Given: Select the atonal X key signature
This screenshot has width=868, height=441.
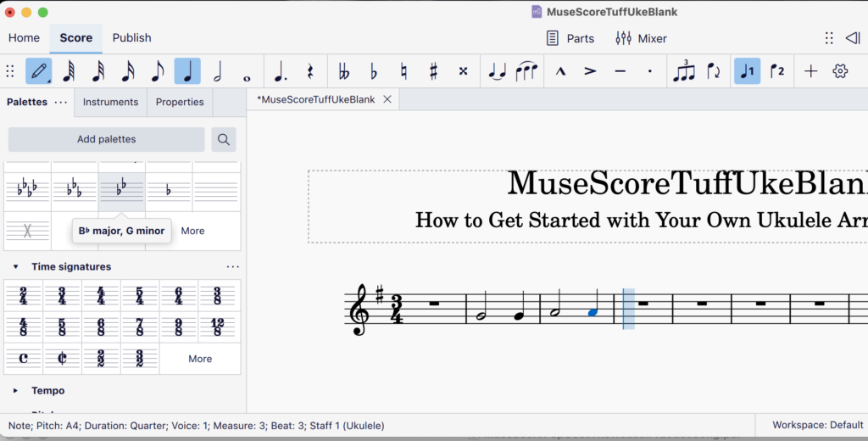Looking at the screenshot, I should (28, 231).
